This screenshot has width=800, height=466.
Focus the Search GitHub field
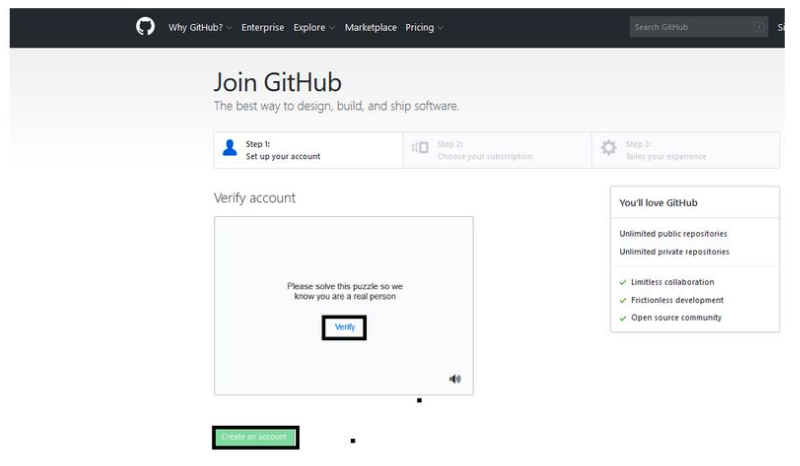pyautogui.click(x=698, y=27)
